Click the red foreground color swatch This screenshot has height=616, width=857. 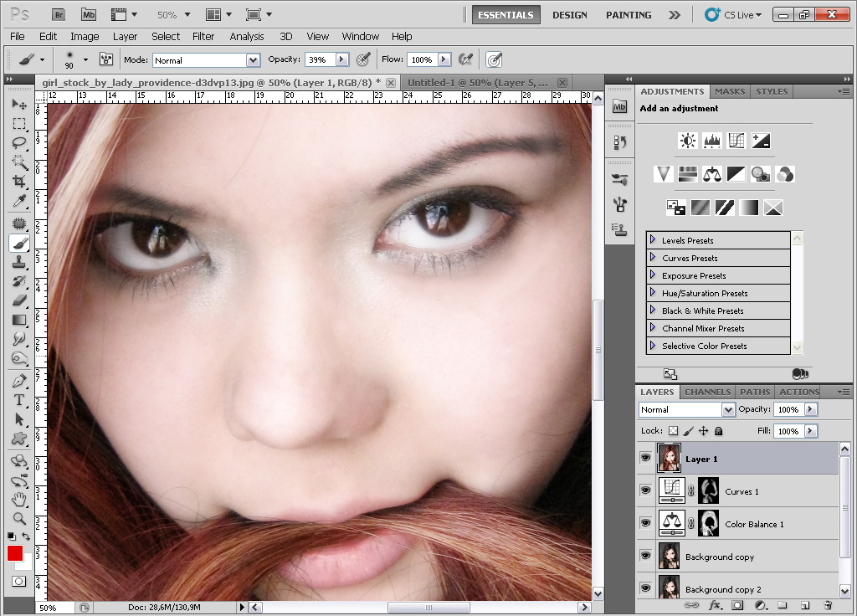(x=15, y=553)
